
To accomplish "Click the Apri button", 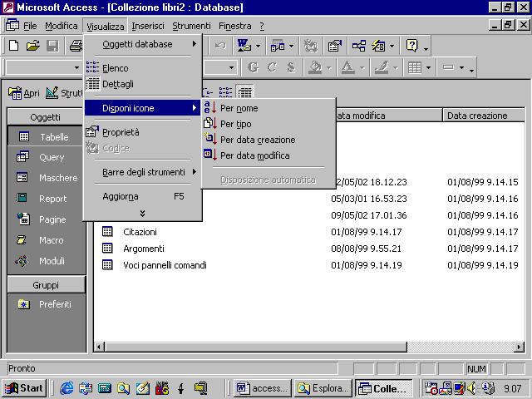I will click(24, 92).
